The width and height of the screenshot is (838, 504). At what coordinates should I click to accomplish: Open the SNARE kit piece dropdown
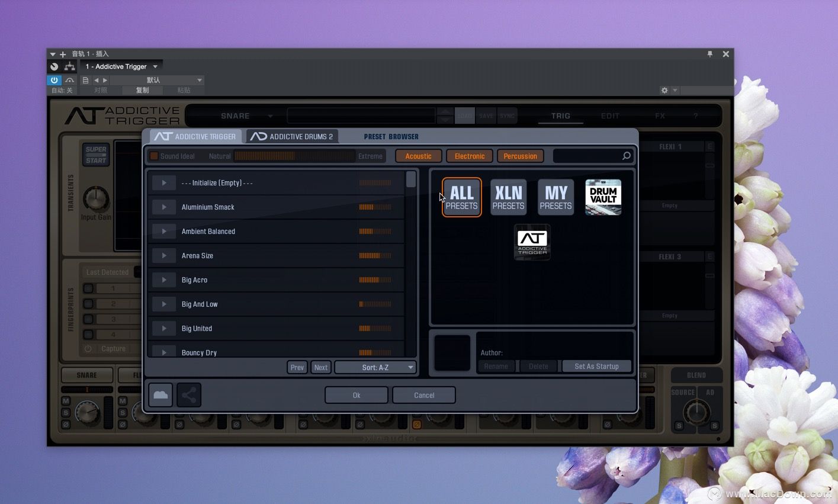(x=246, y=115)
